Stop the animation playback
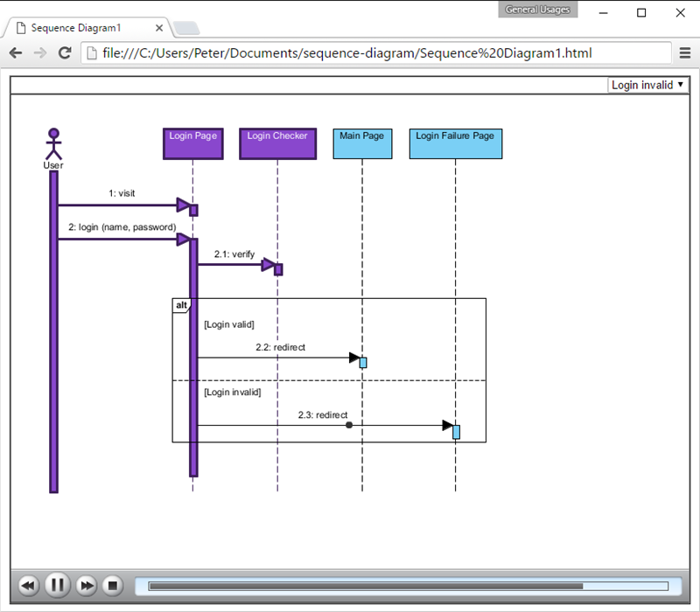This screenshot has width=700, height=612. point(113,585)
